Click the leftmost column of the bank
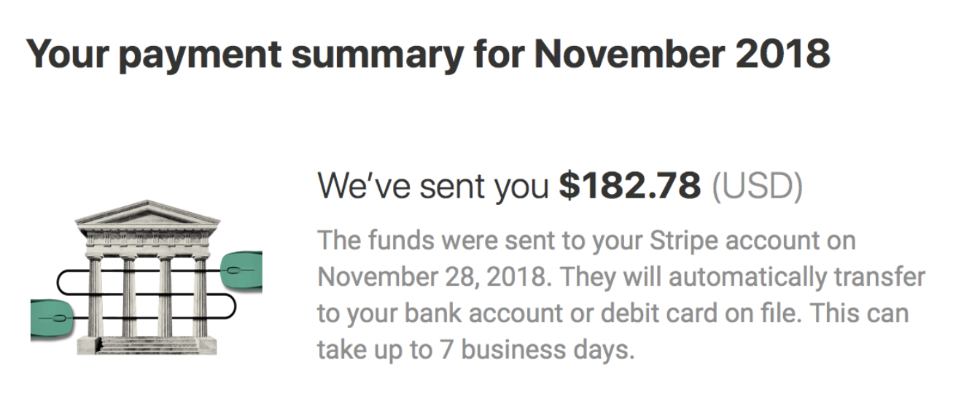 coord(95,296)
